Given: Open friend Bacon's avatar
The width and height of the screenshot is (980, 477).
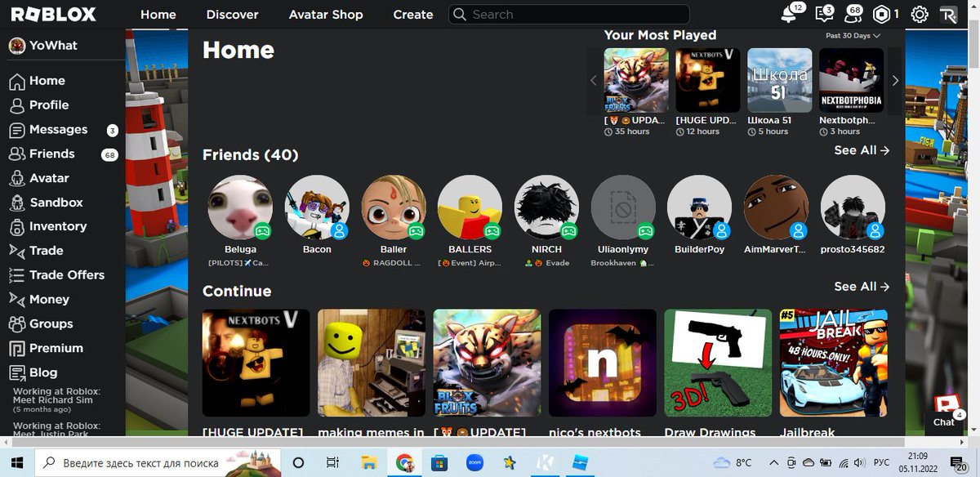Looking at the screenshot, I should 317,207.
